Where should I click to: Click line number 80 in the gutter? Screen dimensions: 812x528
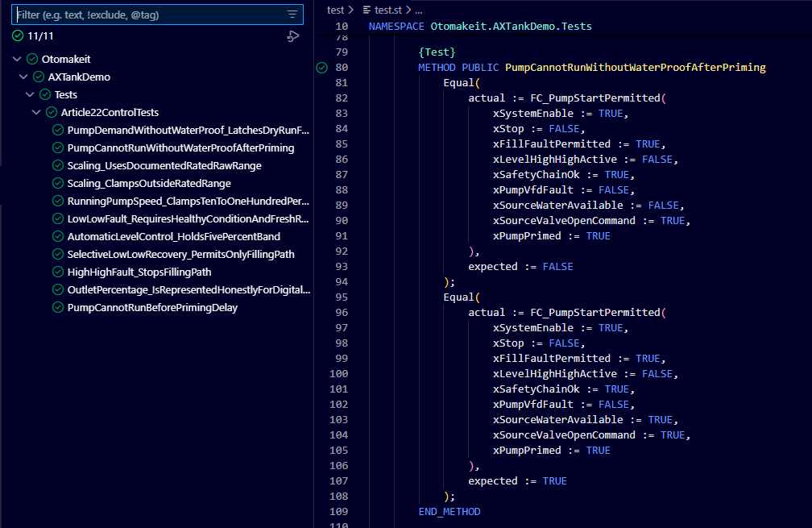click(342, 68)
